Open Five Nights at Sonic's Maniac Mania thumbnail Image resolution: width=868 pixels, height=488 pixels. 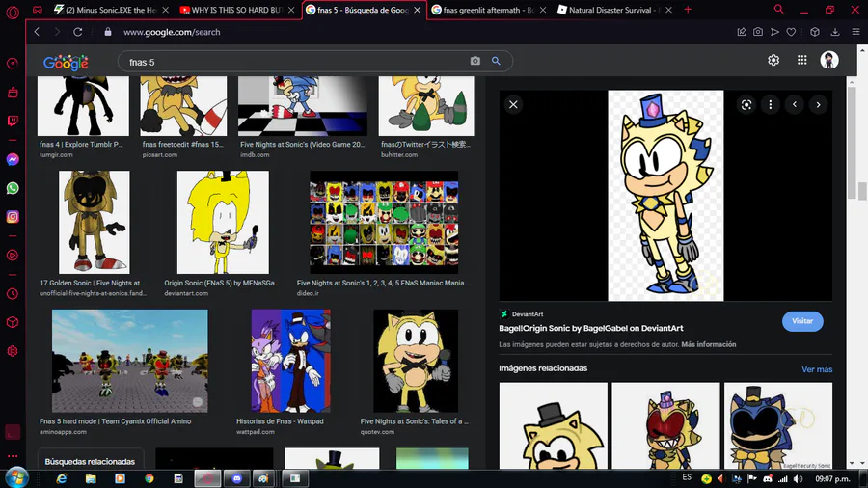click(x=384, y=222)
